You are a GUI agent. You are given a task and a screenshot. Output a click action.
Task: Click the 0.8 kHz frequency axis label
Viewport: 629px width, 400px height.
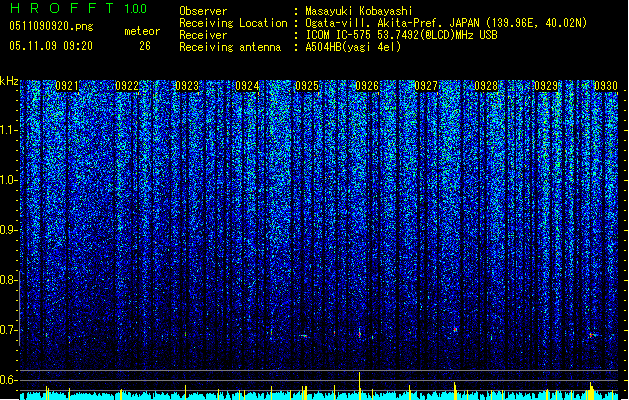[x=9, y=280]
